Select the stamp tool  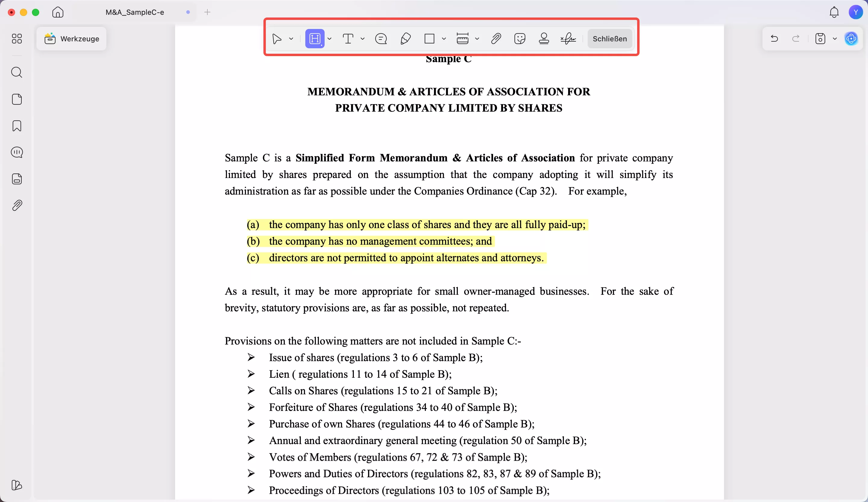click(x=544, y=39)
